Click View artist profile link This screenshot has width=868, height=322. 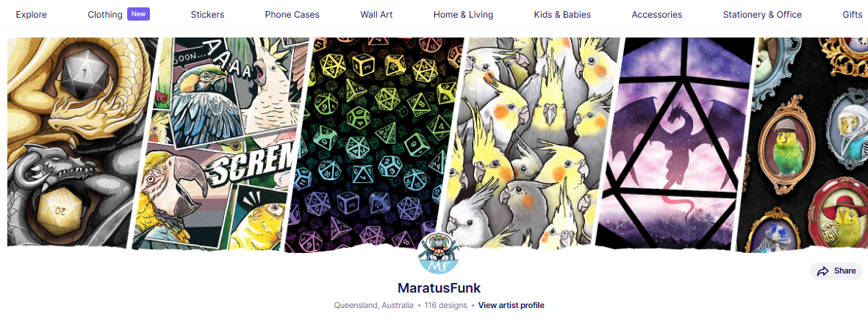coord(511,305)
